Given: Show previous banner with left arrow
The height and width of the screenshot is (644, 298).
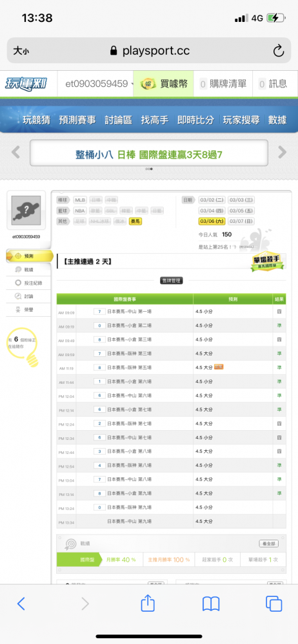Looking at the screenshot, I should [x=15, y=153].
